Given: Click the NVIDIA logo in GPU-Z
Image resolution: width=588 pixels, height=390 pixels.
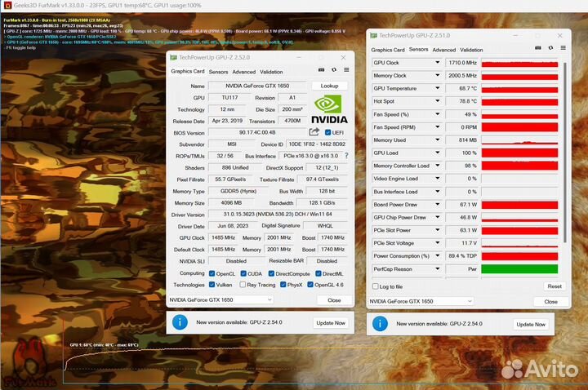Looking at the screenshot, I should tap(329, 109).
